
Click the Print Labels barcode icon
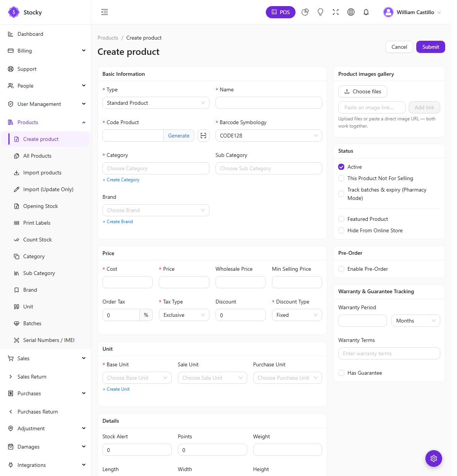point(16,223)
